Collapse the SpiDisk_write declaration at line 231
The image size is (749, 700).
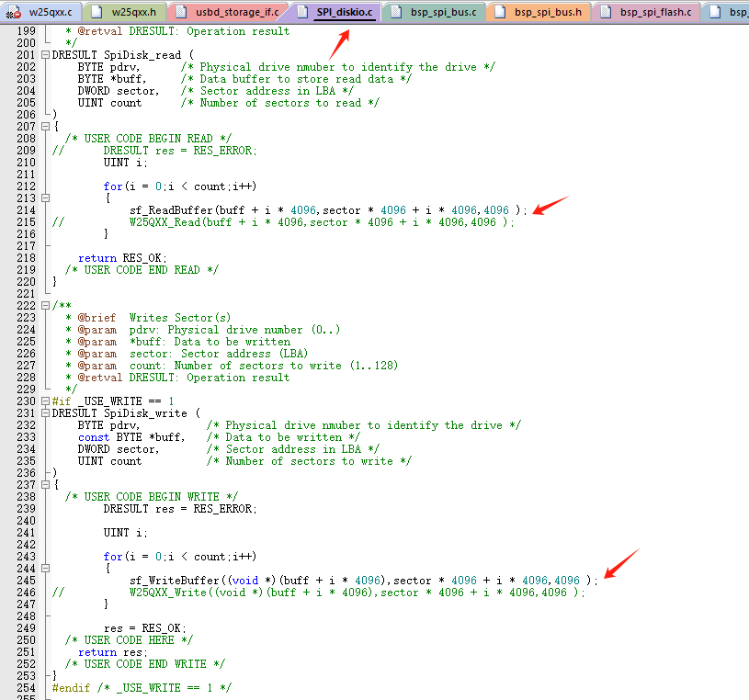coord(45,413)
